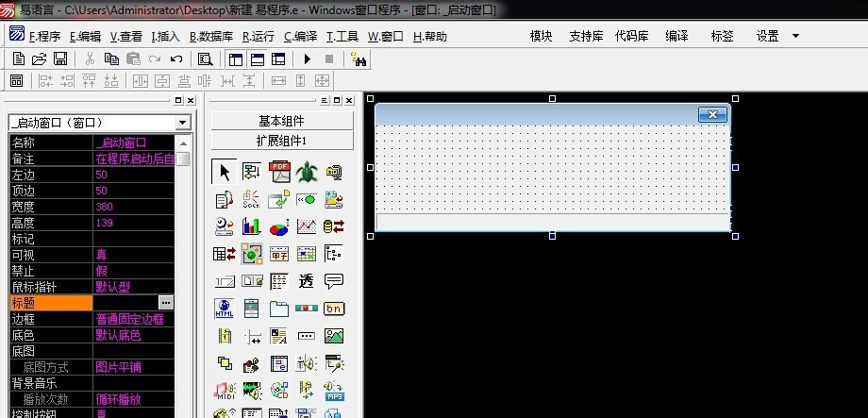Select the bar chart component icon
This screenshot has width=868, height=418.
(x=252, y=226)
